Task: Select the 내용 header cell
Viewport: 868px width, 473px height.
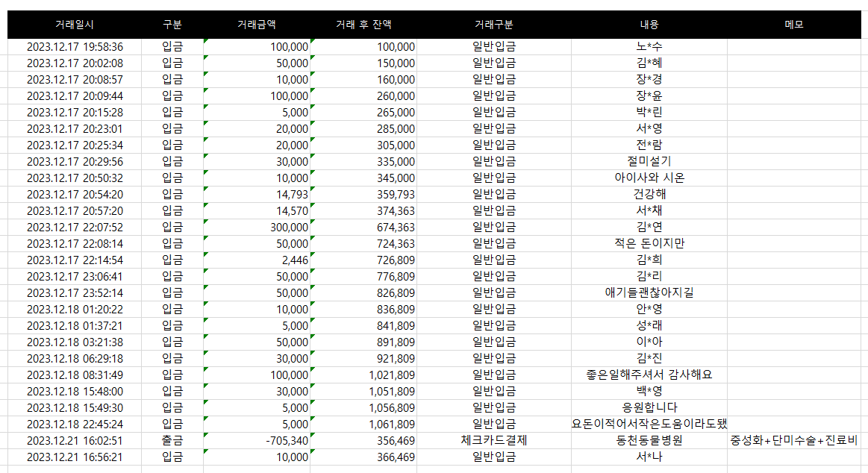Action: [649, 25]
